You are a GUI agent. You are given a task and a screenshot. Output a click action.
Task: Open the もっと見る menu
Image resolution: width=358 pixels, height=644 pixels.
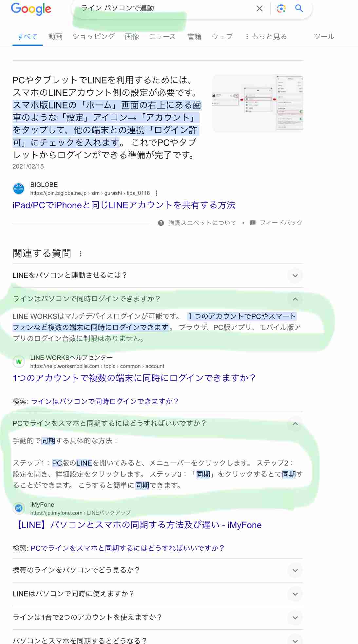coord(266,36)
